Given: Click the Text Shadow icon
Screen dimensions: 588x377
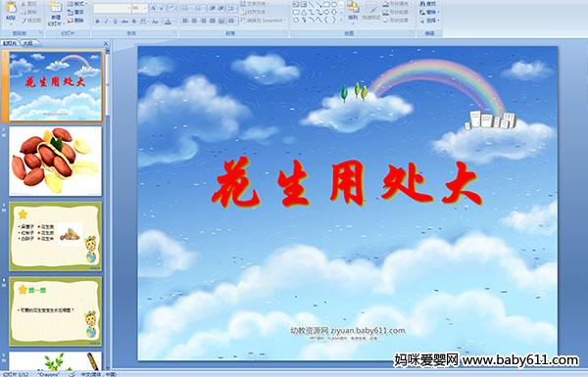Looking at the screenshot, I should [x=133, y=22].
